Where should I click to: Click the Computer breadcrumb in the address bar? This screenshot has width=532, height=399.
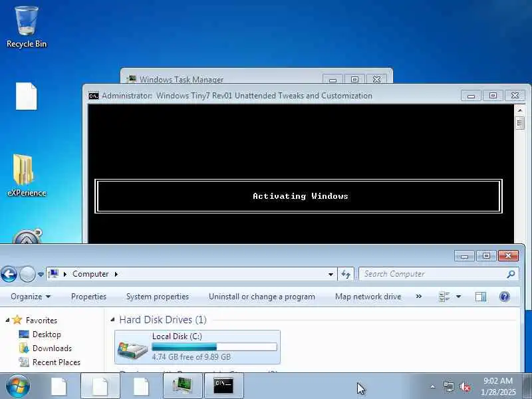[90, 274]
